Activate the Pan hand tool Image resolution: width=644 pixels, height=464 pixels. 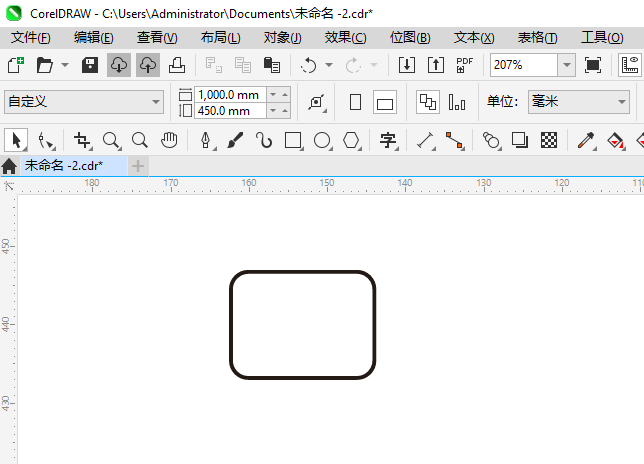170,140
